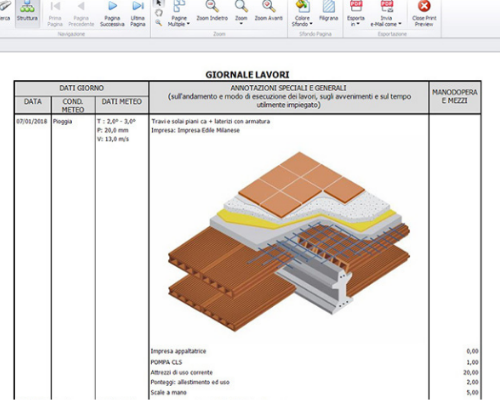500x400 pixels.
Task: Advance to Pagina Successiva
Action: click(x=112, y=13)
